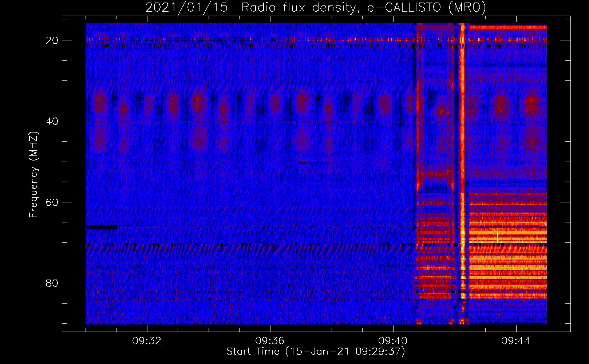Image resolution: width=589 pixels, height=364 pixels.
Task: Click the "Frequency (MHZ)" axis label
Action: coord(33,175)
